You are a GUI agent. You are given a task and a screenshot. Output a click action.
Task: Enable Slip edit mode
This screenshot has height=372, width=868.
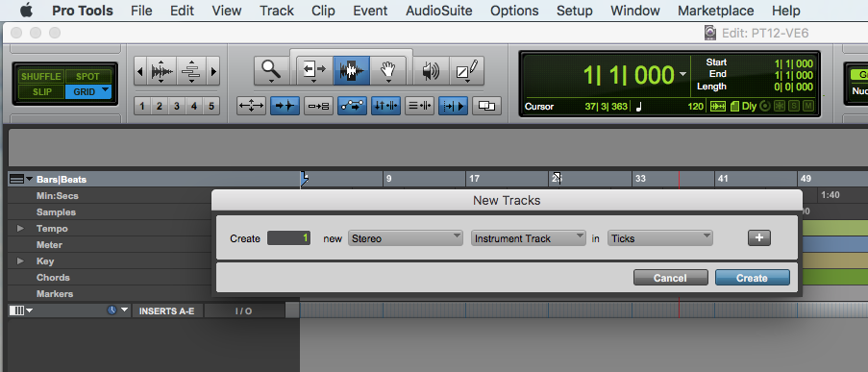click(41, 92)
